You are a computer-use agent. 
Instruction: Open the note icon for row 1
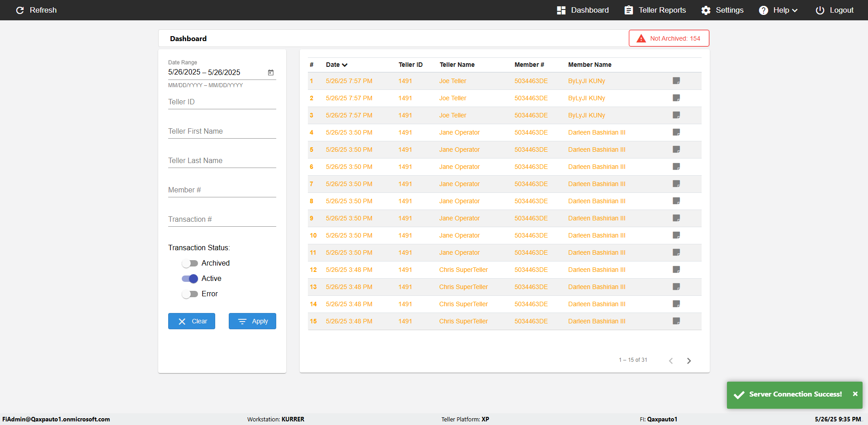point(676,81)
